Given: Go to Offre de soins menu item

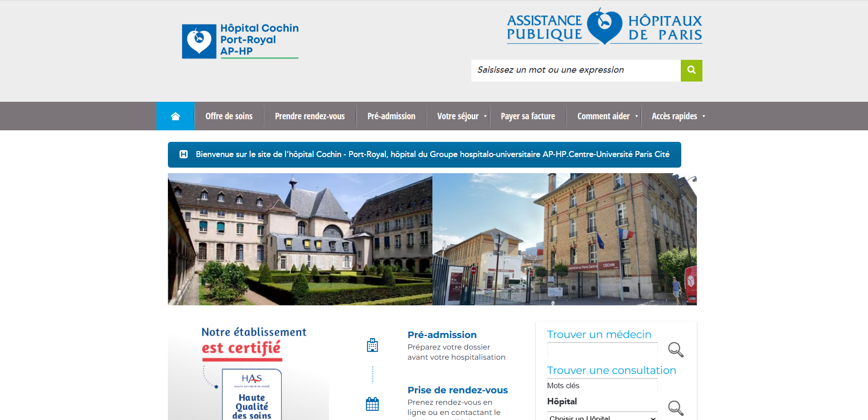Looking at the screenshot, I should click(229, 116).
